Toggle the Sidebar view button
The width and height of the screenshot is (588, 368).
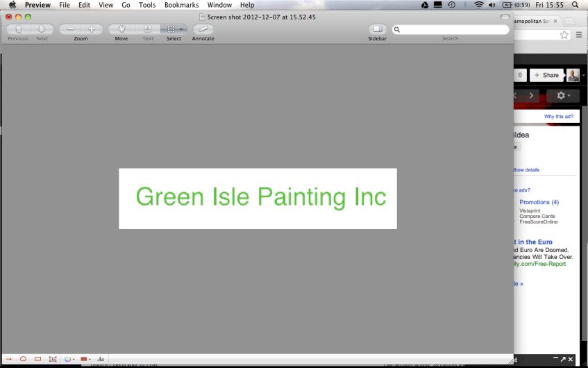pos(378,29)
